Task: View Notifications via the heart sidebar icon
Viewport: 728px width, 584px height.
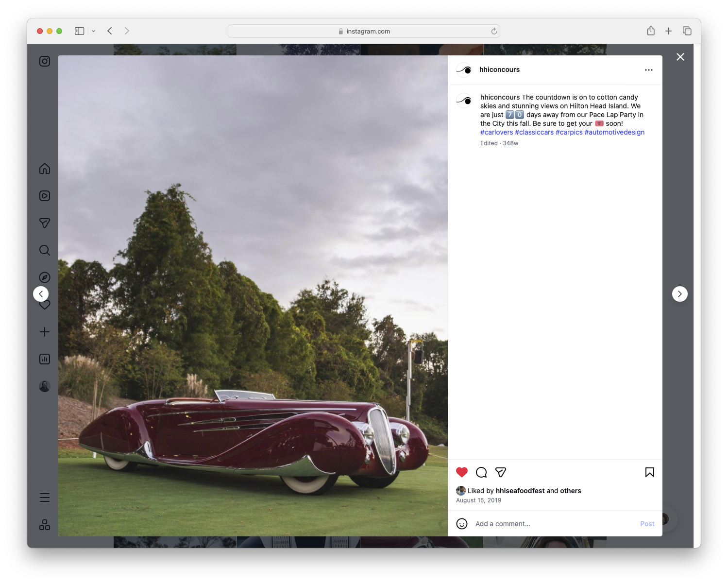Action: pyautogui.click(x=44, y=305)
